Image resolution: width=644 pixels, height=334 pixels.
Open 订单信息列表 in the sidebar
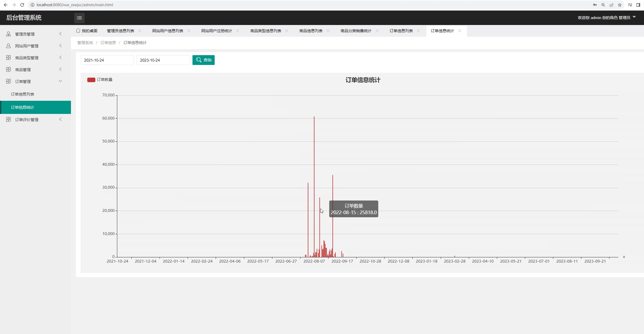[22, 94]
